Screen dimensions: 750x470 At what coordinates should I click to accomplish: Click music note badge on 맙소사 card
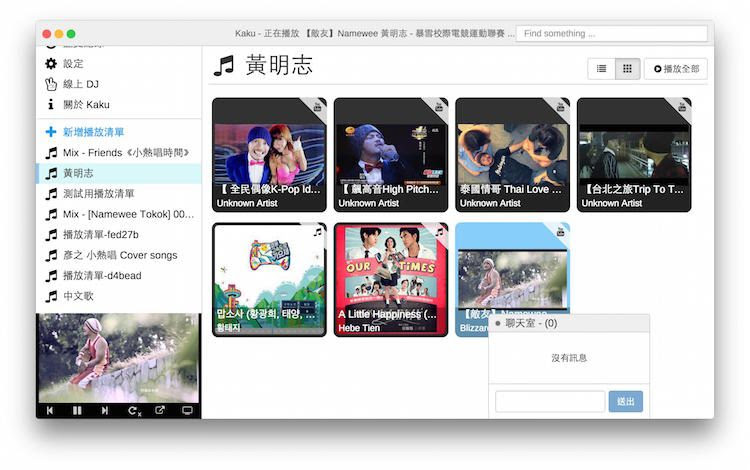point(317,232)
